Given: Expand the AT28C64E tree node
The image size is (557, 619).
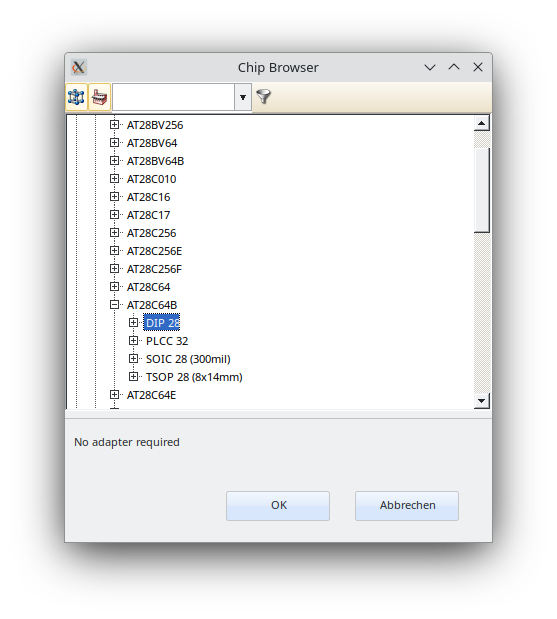Looking at the screenshot, I should [x=114, y=395].
